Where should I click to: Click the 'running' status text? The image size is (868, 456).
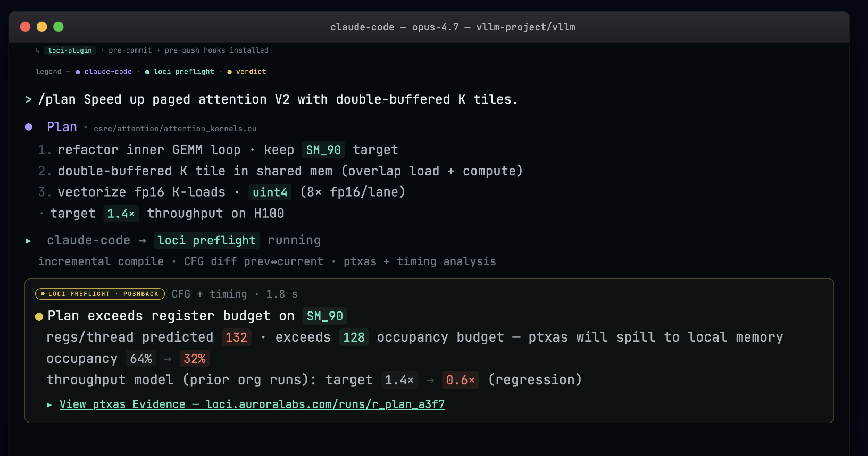(x=294, y=241)
